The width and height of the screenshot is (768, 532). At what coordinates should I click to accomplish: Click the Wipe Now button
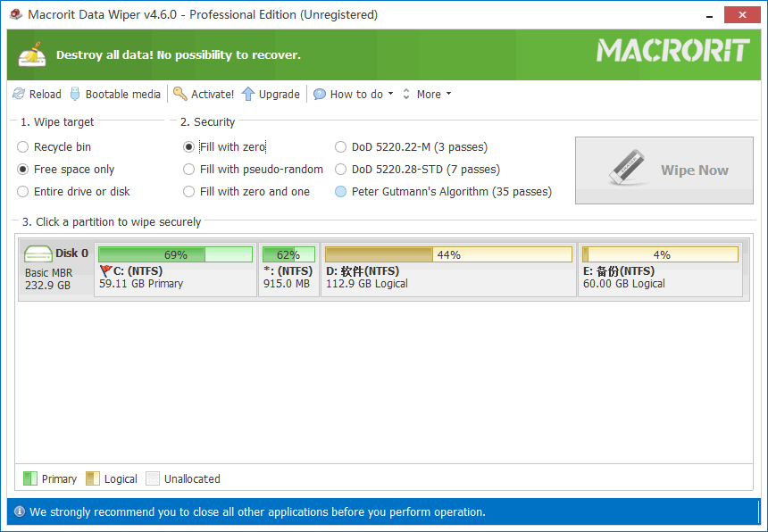click(664, 170)
